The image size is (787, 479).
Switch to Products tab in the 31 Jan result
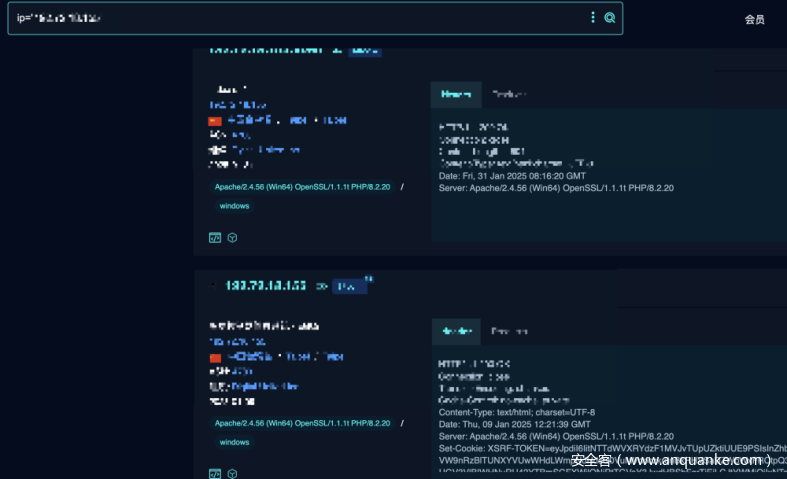tap(509, 94)
